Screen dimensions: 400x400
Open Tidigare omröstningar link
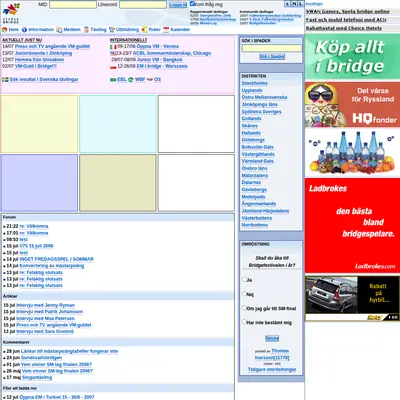tap(272, 370)
